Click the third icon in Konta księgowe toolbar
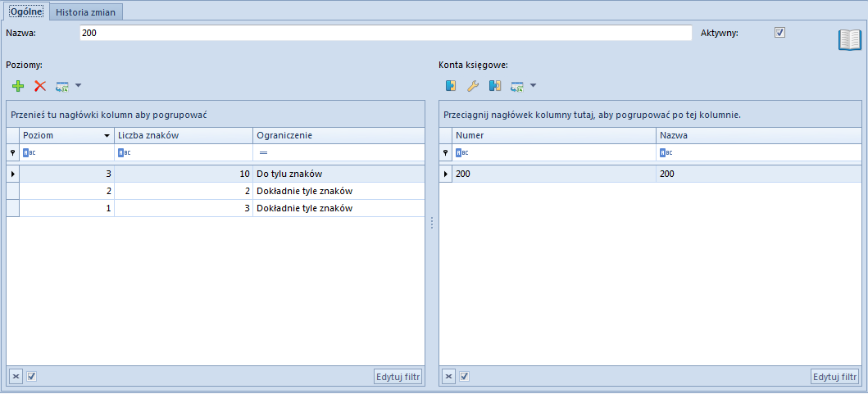868x394 pixels. tap(495, 86)
